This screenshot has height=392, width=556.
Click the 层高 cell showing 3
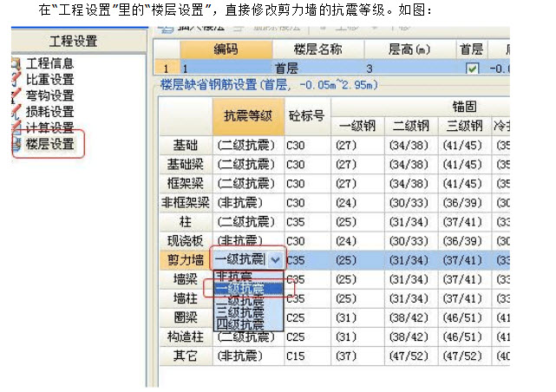click(x=368, y=69)
